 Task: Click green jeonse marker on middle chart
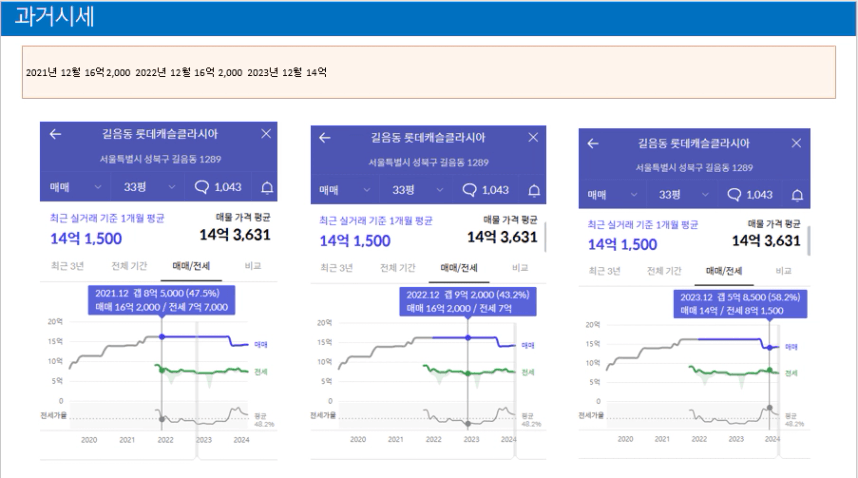(468, 374)
